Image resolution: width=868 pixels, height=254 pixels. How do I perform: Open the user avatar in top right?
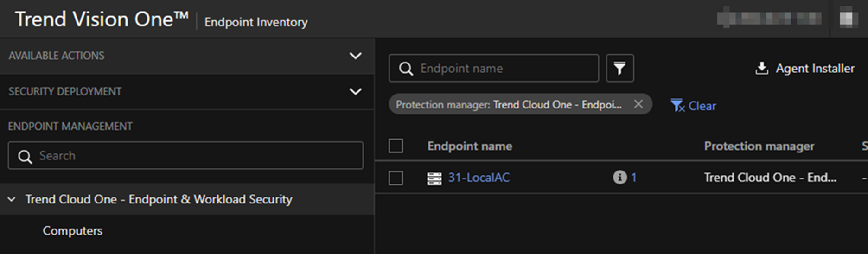(x=848, y=19)
